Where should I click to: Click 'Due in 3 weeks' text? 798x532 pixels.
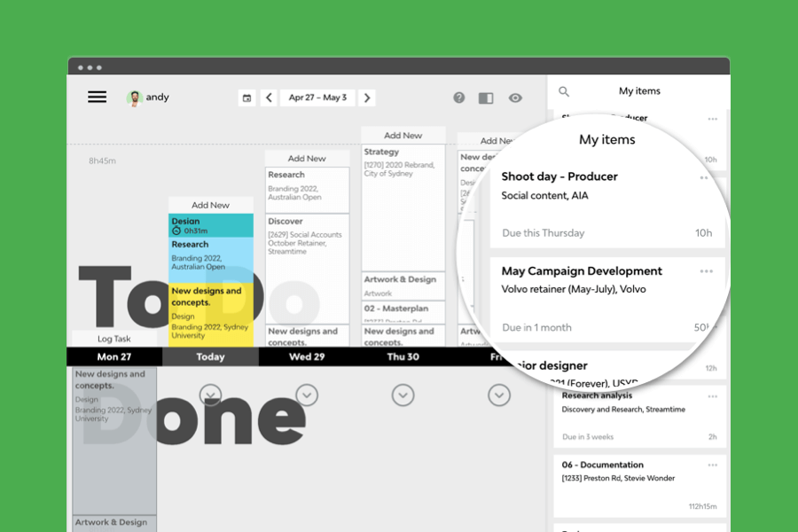(x=588, y=437)
